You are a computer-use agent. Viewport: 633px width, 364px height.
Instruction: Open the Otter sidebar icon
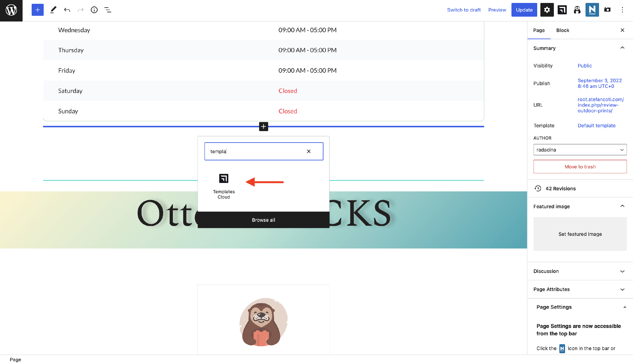(577, 10)
